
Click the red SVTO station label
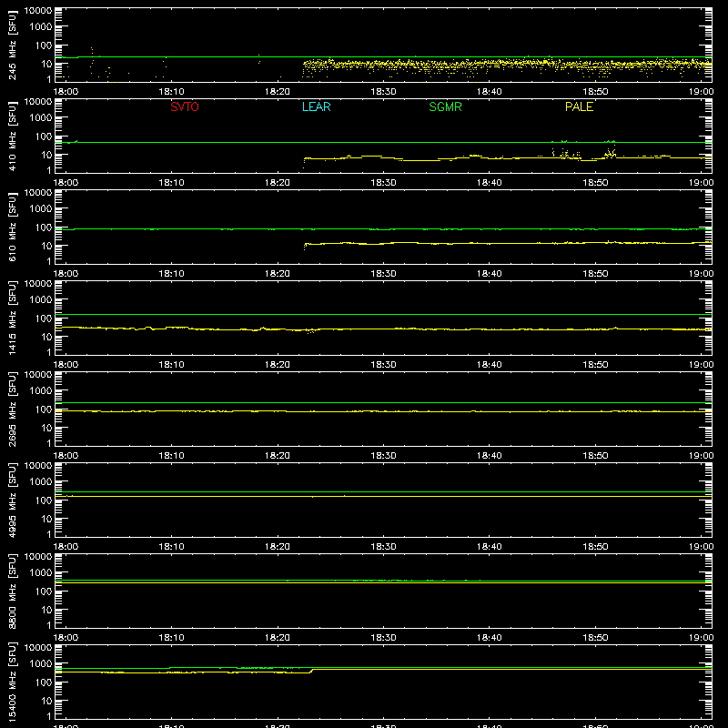coord(185,106)
